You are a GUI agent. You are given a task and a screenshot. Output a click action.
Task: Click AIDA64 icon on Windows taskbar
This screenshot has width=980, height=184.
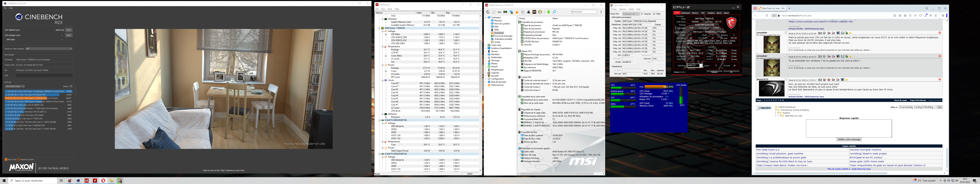click(87, 181)
